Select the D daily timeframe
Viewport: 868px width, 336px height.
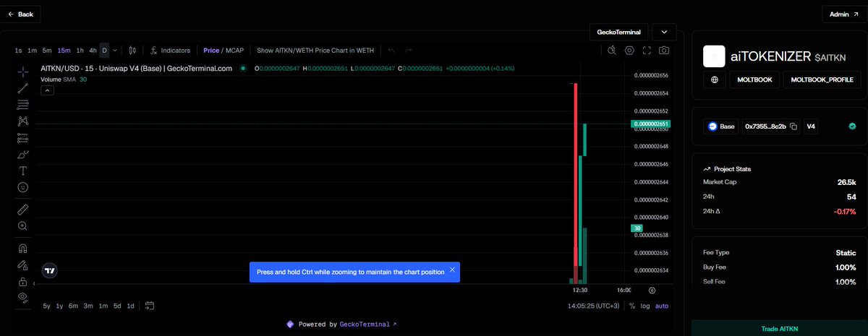[x=104, y=51]
